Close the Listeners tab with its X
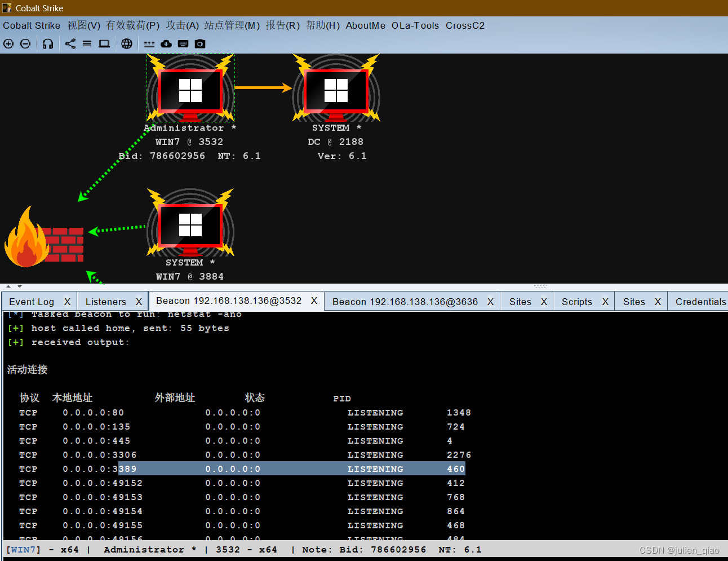The height and width of the screenshot is (561, 728). [139, 302]
